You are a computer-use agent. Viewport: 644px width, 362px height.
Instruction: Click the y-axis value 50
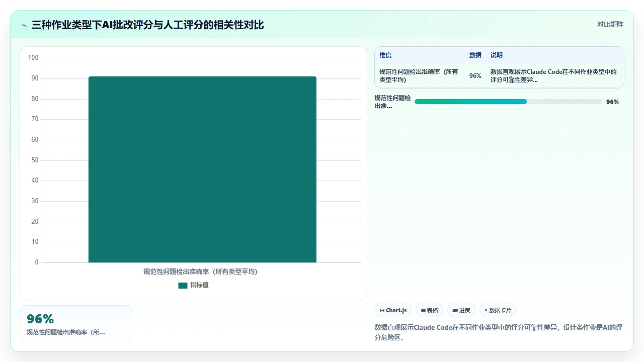tap(35, 160)
